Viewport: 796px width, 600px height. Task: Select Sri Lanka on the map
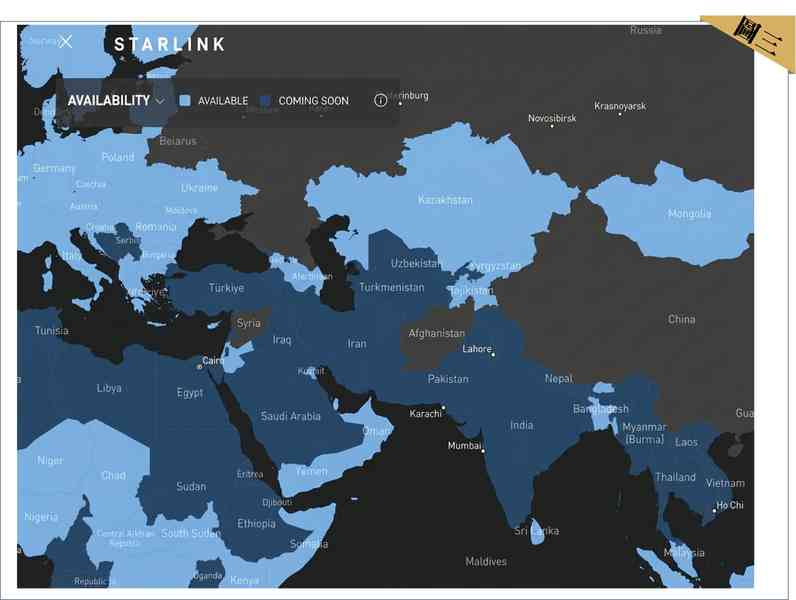click(x=537, y=531)
